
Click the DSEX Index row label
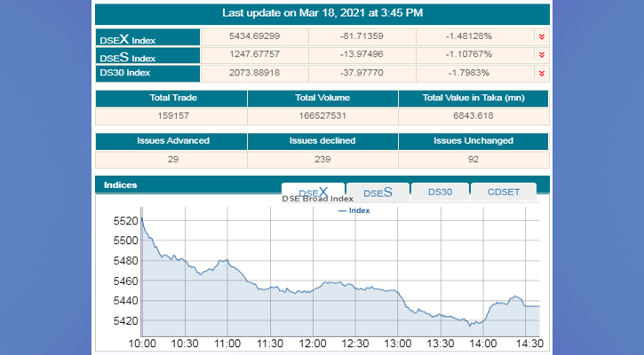(x=147, y=38)
